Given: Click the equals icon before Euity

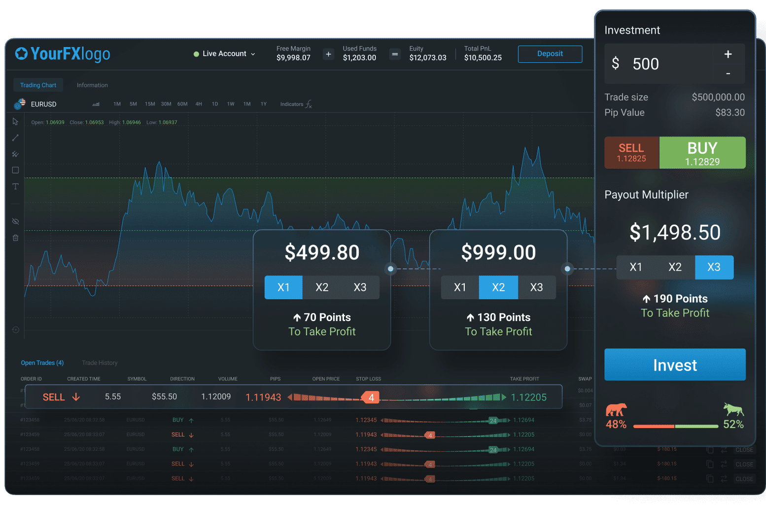Looking at the screenshot, I should tap(395, 54).
